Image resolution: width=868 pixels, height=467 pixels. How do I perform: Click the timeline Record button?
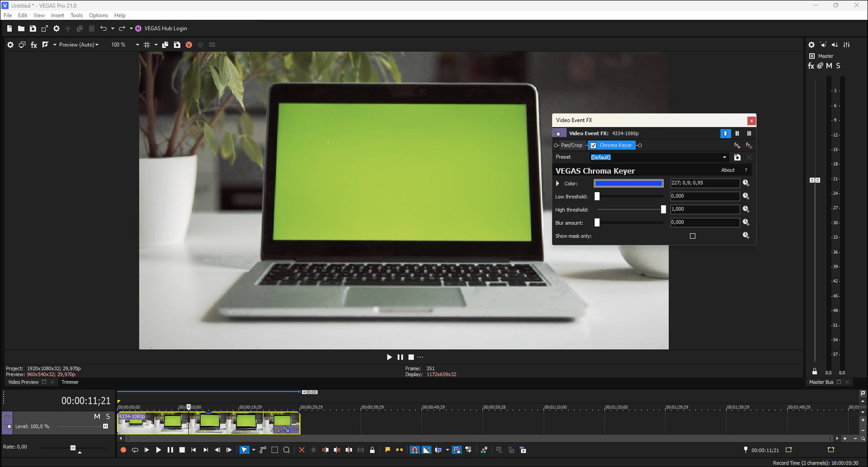point(123,450)
